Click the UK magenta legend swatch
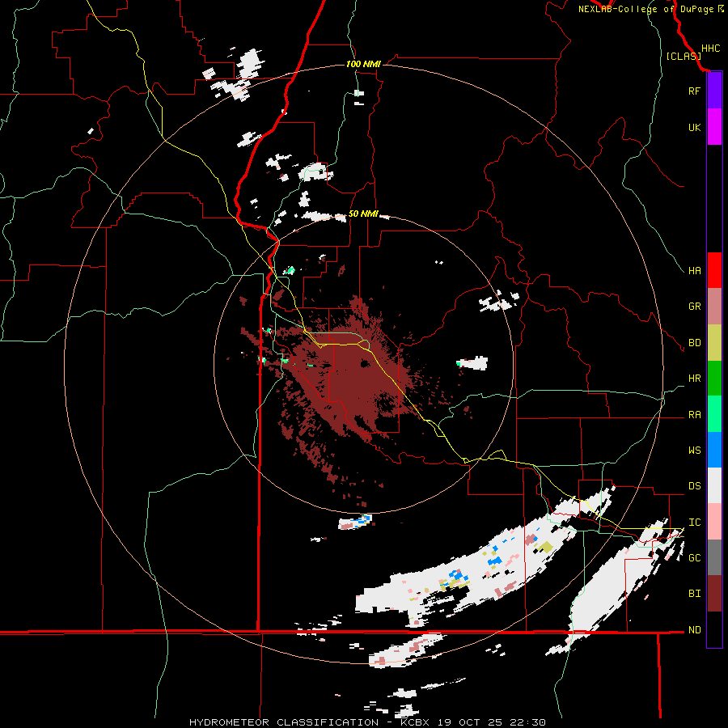The image size is (728, 728). pyautogui.click(x=714, y=127)
